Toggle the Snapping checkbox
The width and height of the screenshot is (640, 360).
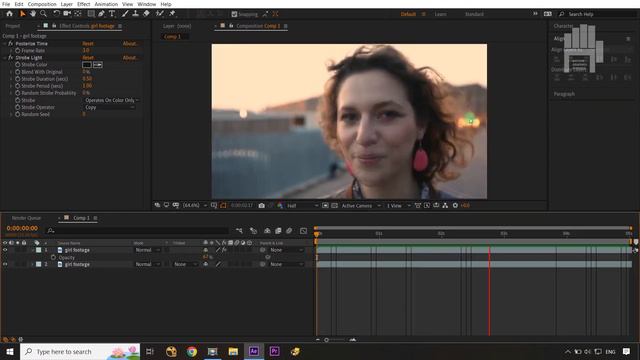[x=234, y=14]
